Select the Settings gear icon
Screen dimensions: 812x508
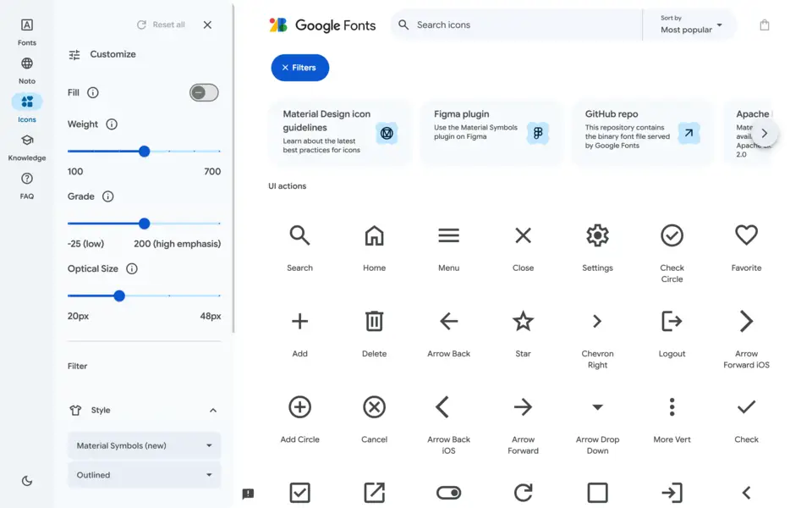598,235
